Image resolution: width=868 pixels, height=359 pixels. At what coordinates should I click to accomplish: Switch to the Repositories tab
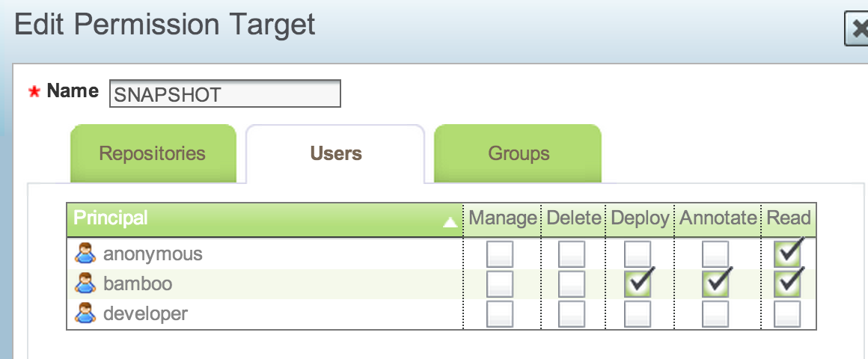point(153,154)
